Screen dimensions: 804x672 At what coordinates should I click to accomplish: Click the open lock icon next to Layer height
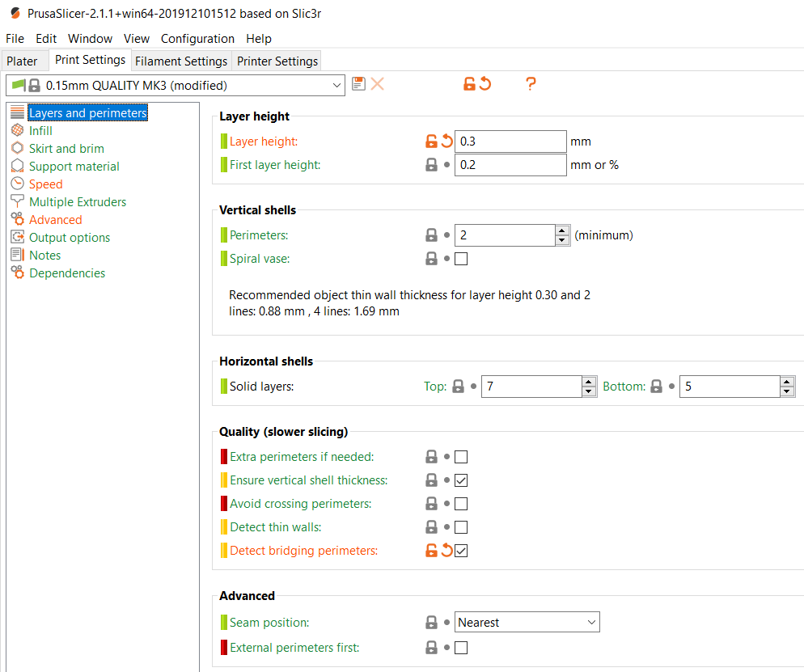[431, 141]
